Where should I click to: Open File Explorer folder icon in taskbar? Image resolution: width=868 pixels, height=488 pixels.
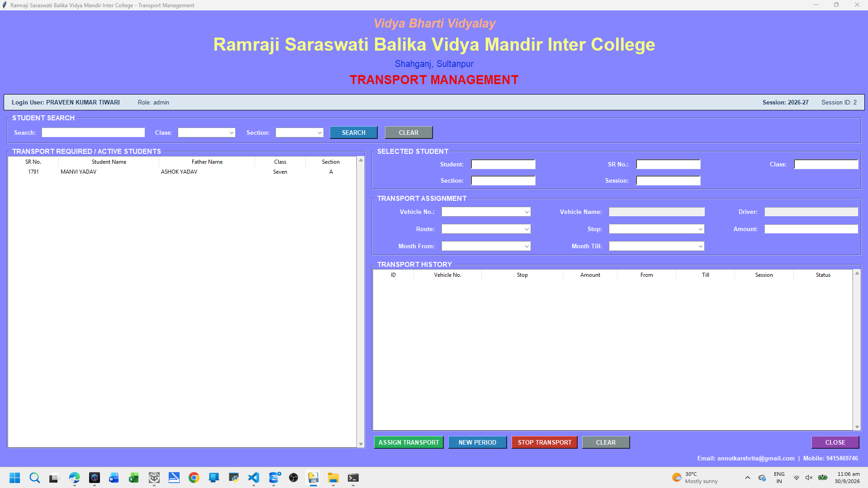(333, 478)
